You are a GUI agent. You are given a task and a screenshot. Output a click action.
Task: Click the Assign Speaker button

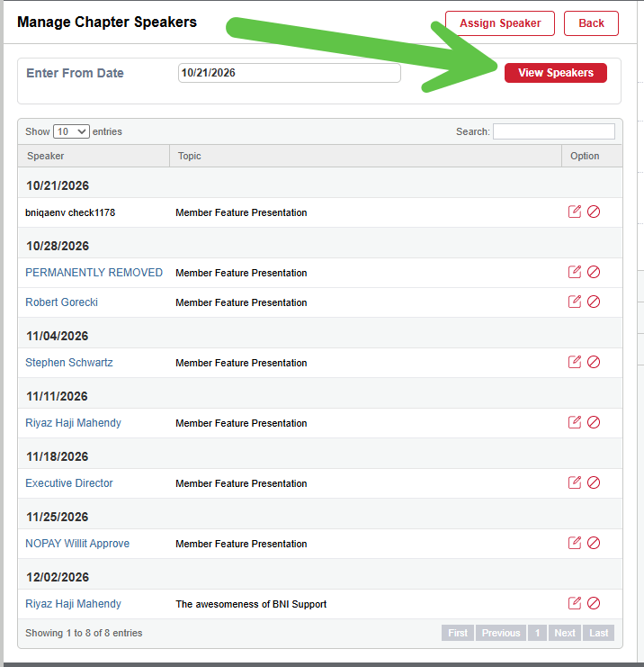coord(500,23)
